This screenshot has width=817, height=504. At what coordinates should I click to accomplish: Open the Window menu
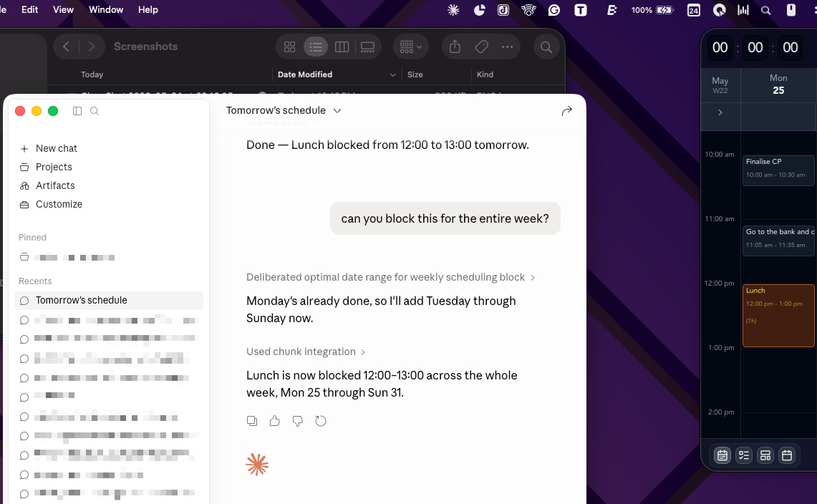(106, 10)
